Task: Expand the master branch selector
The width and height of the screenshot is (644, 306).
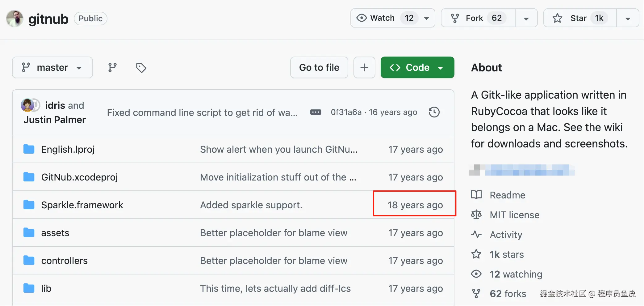Action: click(x=52, y=67)
